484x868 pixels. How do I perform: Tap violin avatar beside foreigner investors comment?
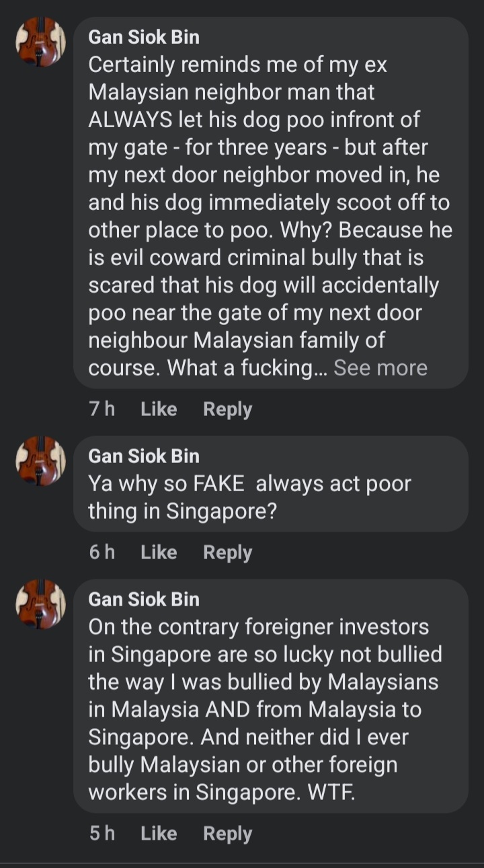[40, 604]
